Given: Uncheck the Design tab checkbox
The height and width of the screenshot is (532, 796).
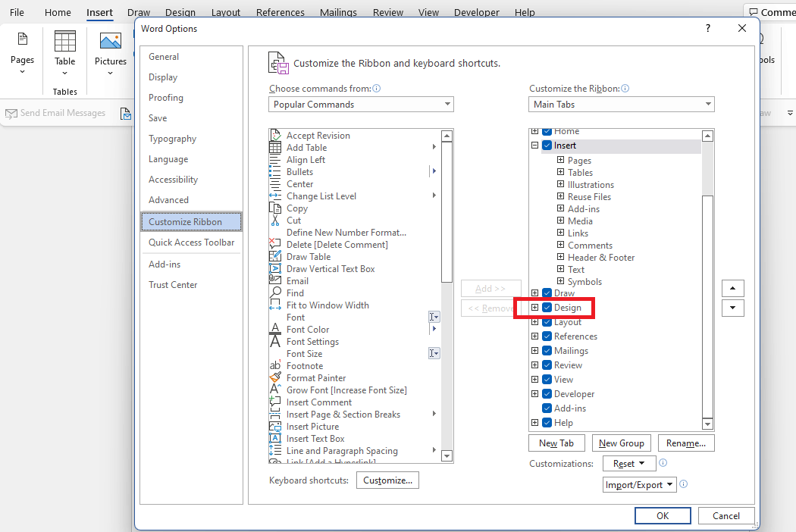Looking at the screenshot, I should (547, 307).
